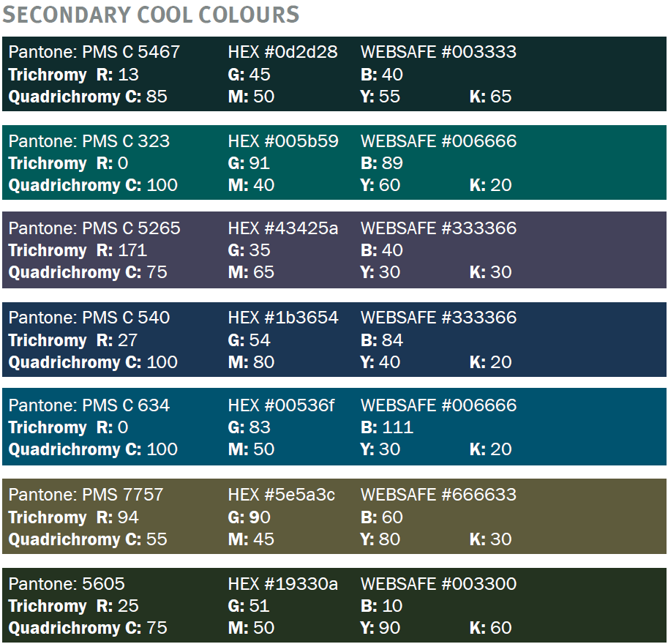
Task: Click the HEX #1b3654 value
Action: click(x=283, y=318)
